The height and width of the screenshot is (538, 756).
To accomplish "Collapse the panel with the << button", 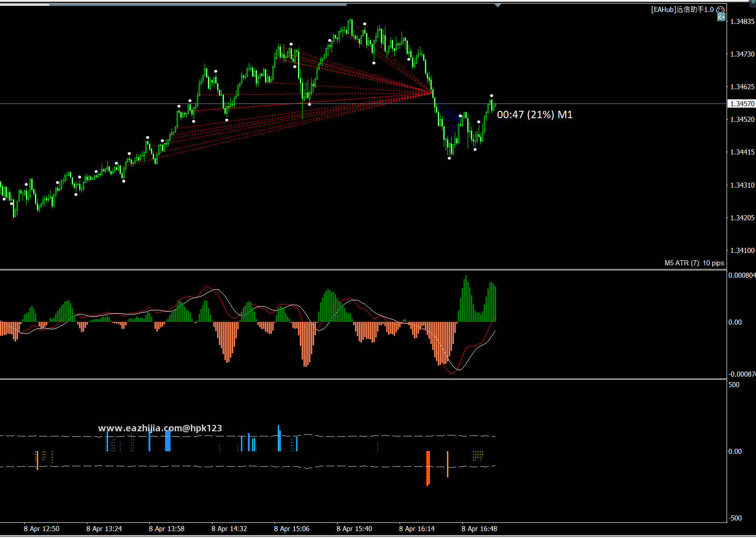I will pyautogui.click(x=721, y=17).
